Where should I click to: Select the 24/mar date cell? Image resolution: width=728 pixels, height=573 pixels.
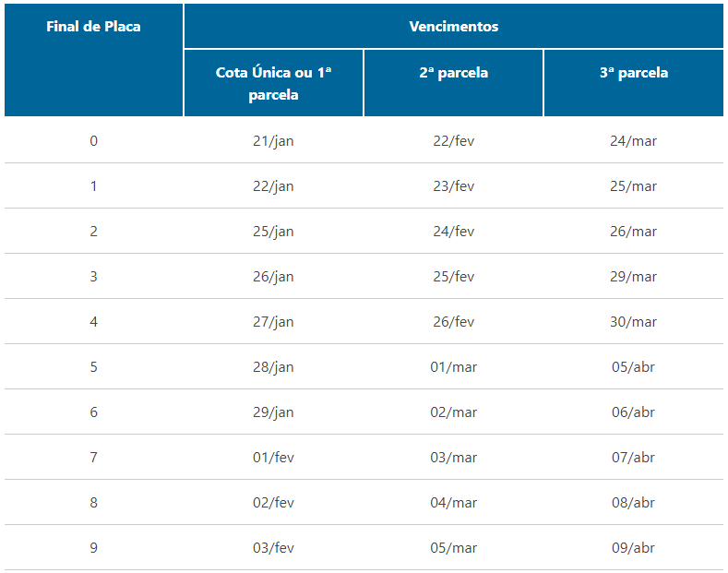tap(633, 140)
